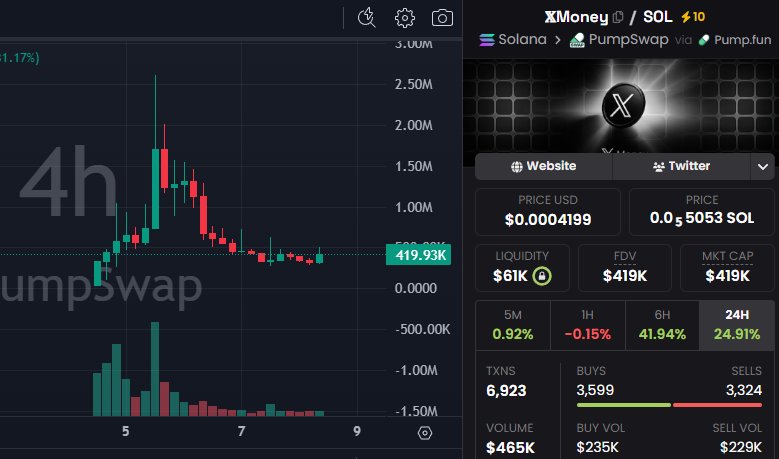779x459 pixels.
Task: Show the 6H price change tab
Action: coord(662,324)
